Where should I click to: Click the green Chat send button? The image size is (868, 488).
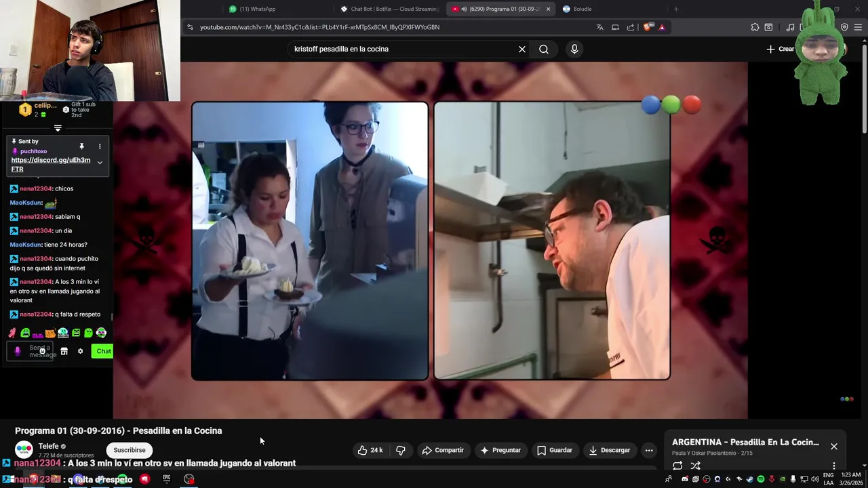pos(103,351)
